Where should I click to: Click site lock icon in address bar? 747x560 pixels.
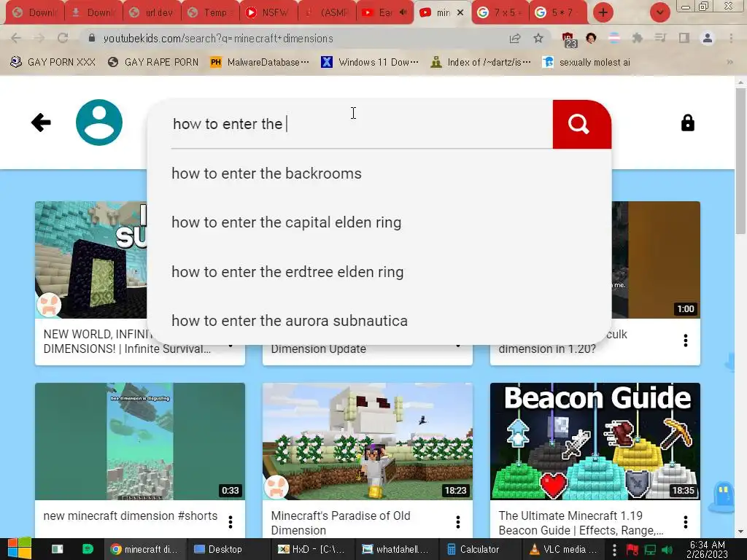pyautogui.click(x=92, y=38)
